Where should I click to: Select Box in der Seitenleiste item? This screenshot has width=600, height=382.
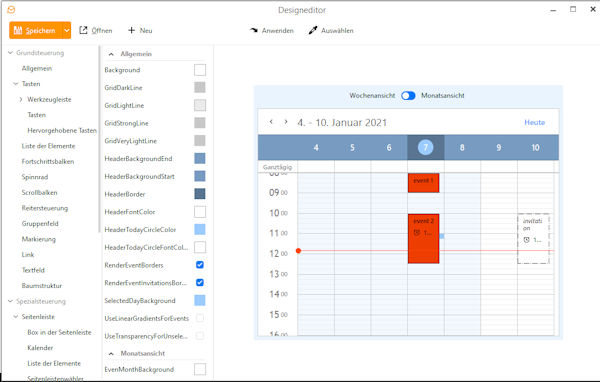tap(59, 332)
